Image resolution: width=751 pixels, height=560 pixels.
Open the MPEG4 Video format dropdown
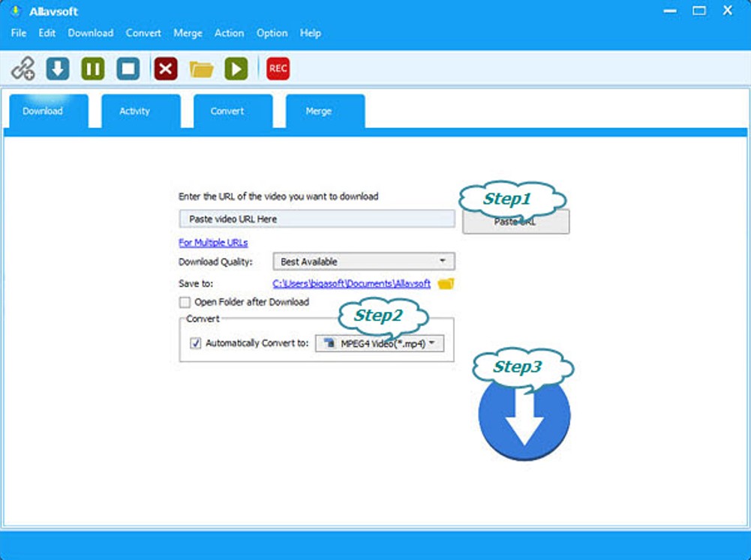[380, 343]
